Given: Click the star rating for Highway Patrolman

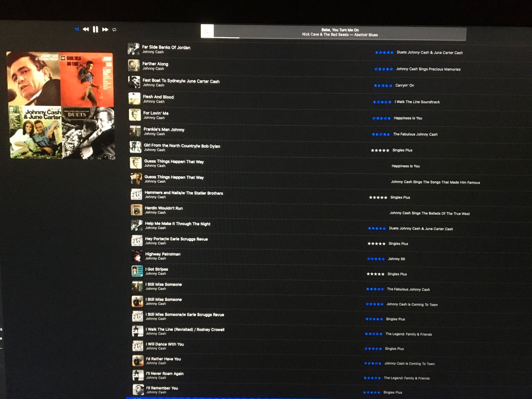Looking at the screenshot, I should click(376, 259).
